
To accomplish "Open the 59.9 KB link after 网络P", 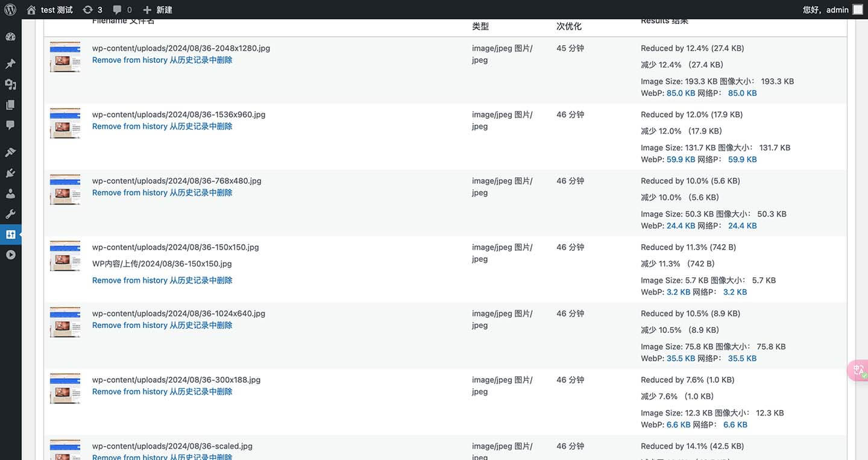I will coord(743,160).
